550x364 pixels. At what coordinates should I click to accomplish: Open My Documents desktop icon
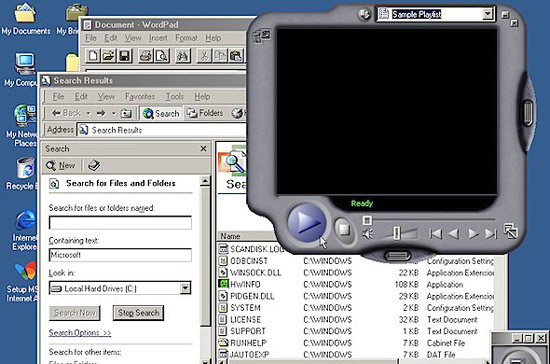pos(25,18)
